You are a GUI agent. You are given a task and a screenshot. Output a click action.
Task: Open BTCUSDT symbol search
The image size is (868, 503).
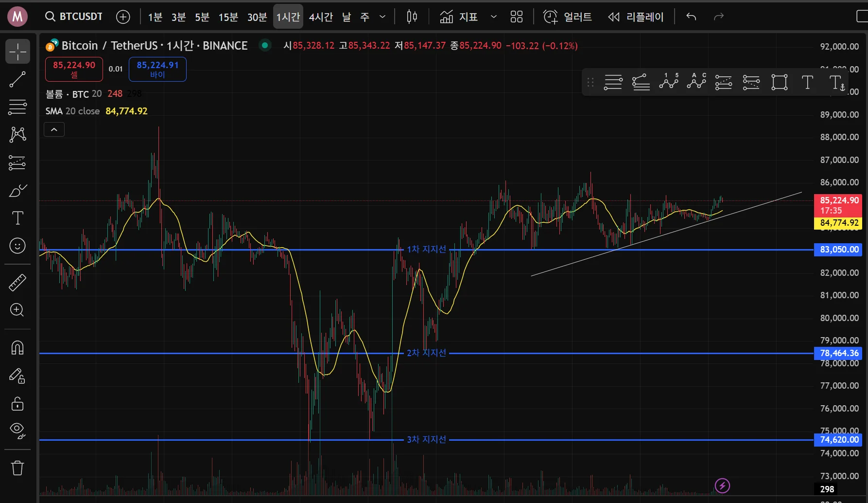tap(74, 17)
